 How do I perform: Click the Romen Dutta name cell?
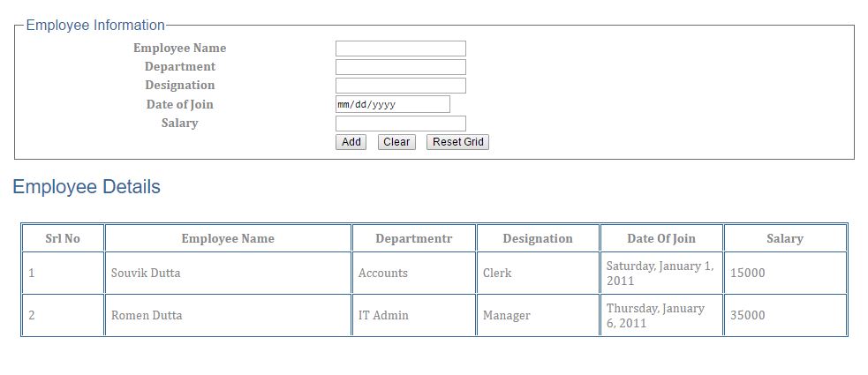147,315
